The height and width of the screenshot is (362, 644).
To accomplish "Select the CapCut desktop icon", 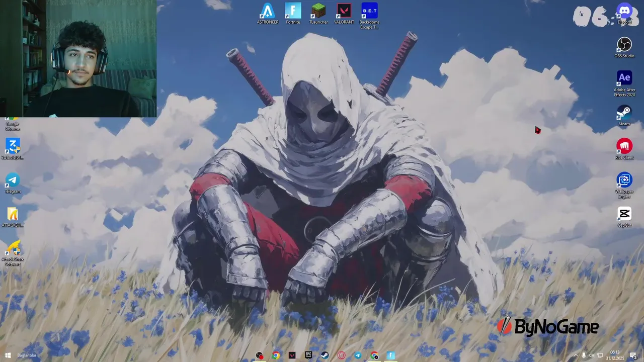I will pyautogui.click(x=624, y=217).
